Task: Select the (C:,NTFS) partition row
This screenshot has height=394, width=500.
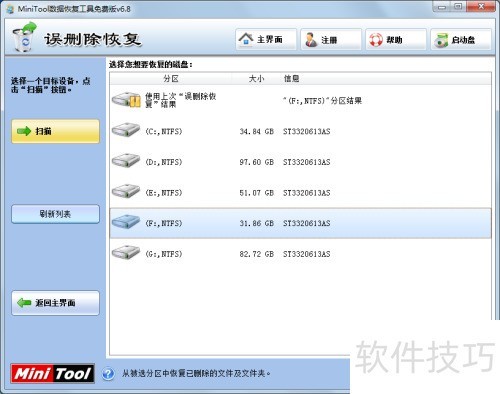Action: 300,131
